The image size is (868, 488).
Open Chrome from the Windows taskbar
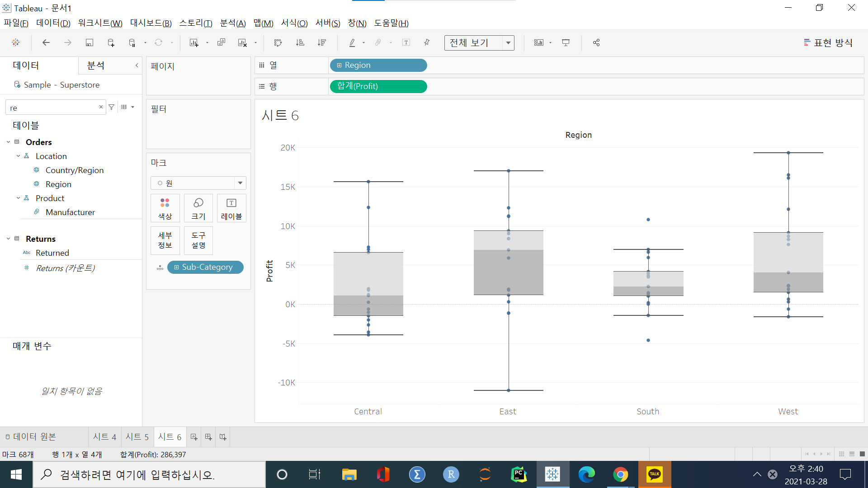(620, 474)
